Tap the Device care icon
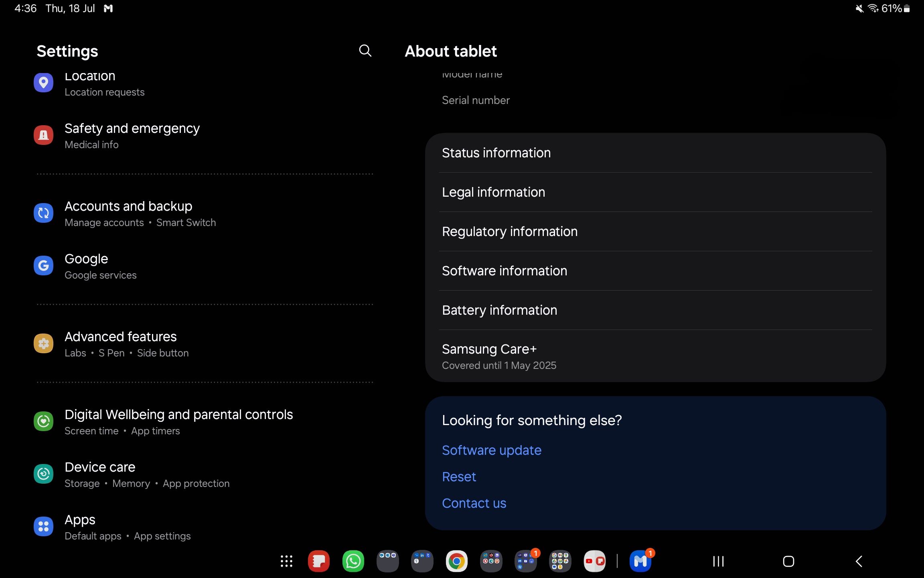Viewport: 924px width, 578px height. (43, 474)
